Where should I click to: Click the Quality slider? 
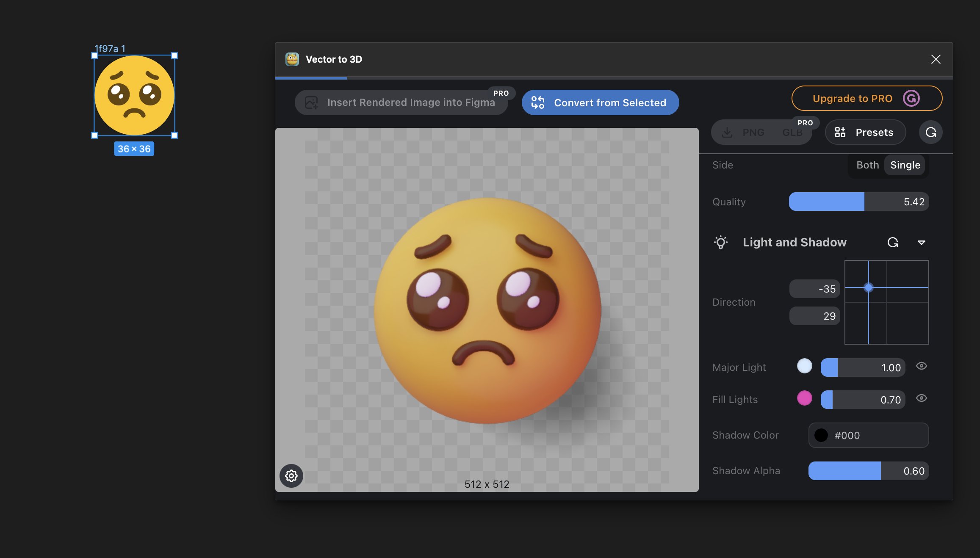[858, 202]
